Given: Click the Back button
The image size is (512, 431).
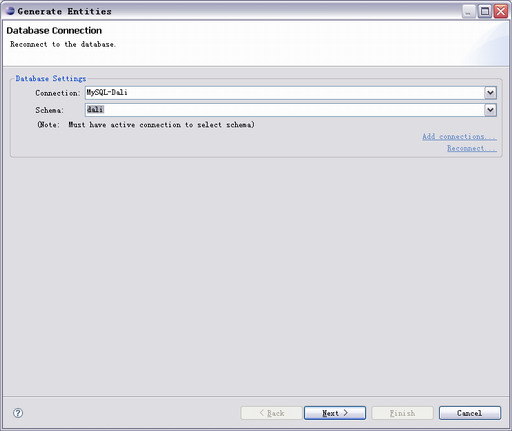Looking at the screenshot, I should [271, 413].
